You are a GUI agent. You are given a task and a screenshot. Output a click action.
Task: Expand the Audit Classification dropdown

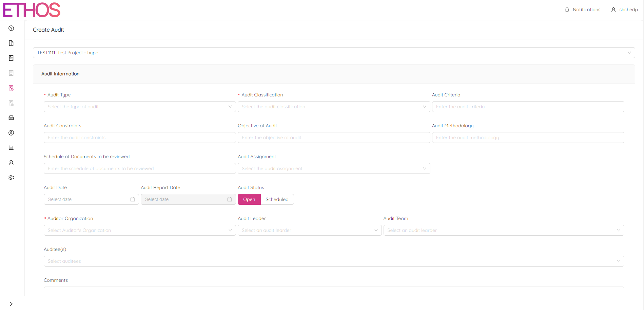pos(334,106)
